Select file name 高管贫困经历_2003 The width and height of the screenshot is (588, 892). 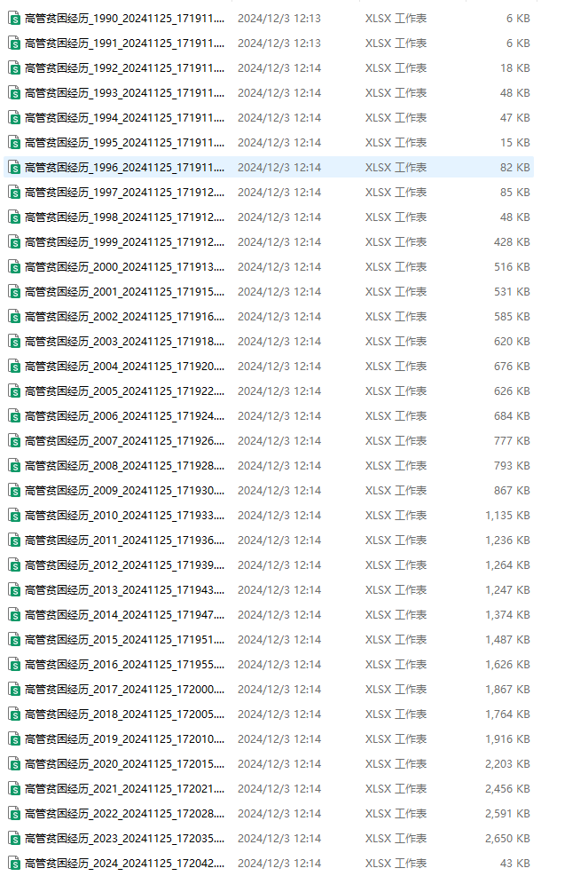coord(124,341)
